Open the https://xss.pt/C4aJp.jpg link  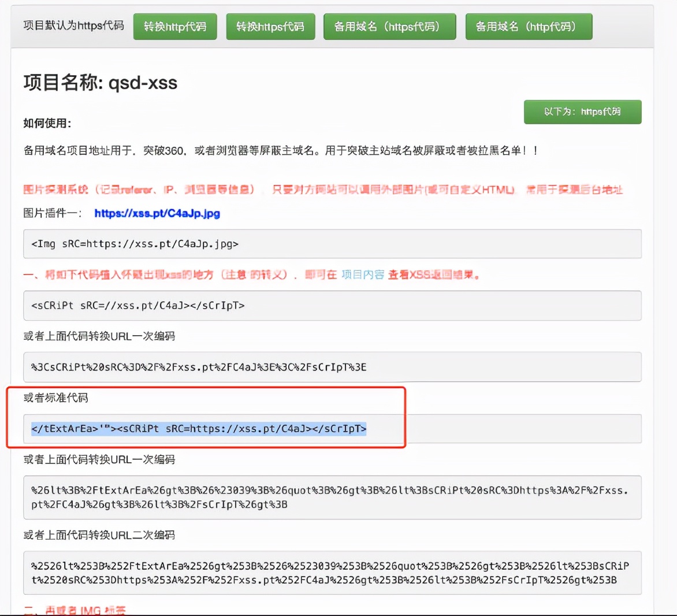tap(157, 213)
